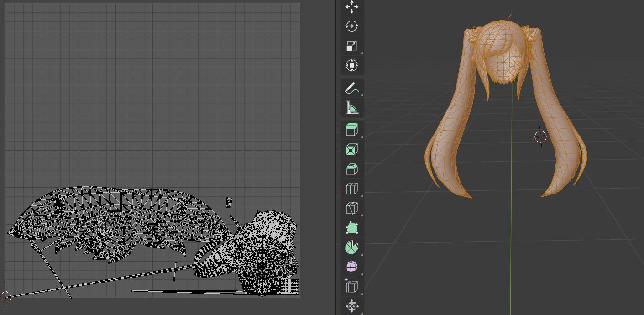Viewport: 644px width, 315px height.
Task: Activate the Rotate tool
Action: coord(351,26)
